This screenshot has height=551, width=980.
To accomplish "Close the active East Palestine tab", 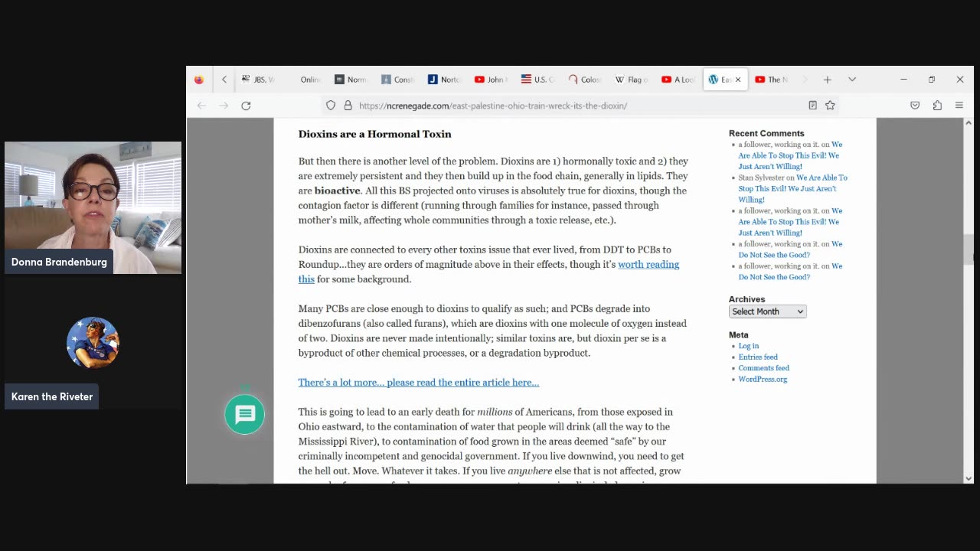I will [x=738, y=80].
